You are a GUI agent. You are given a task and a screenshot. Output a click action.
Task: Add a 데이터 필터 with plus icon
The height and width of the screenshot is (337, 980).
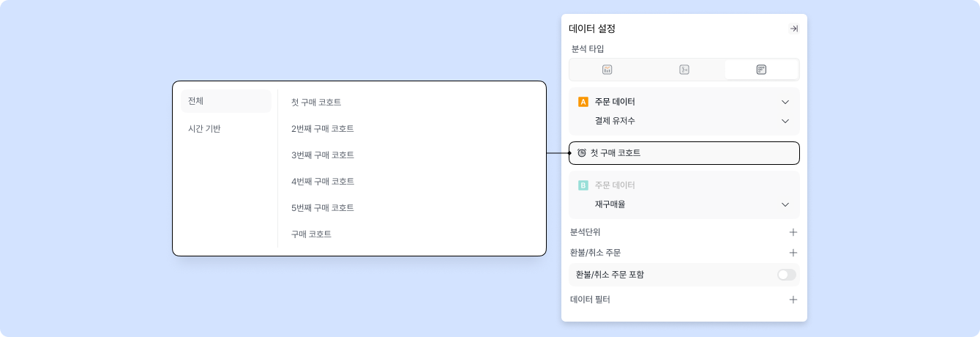(x=793, y=300)
